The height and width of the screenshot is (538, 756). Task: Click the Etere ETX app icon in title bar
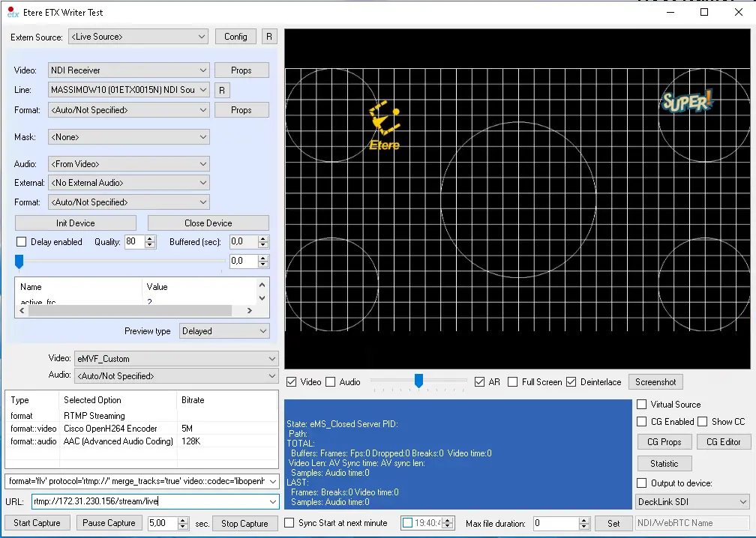[11, 12]
